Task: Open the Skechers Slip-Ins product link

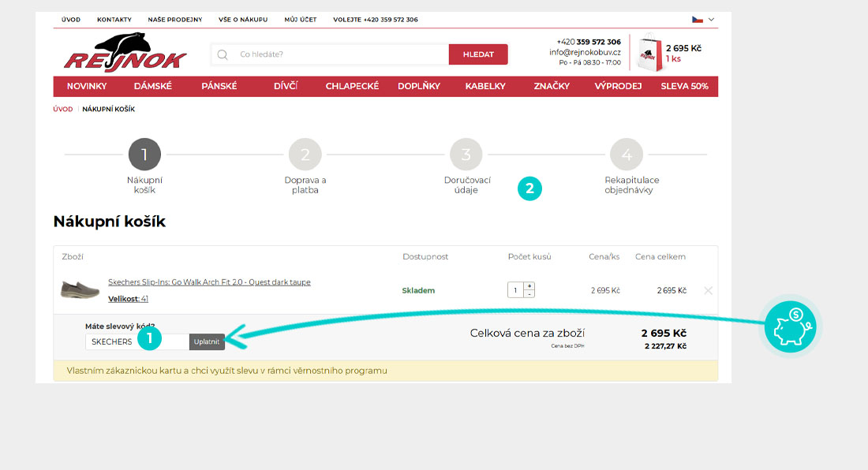Action: pyautogui.click(x=209, y=282)
